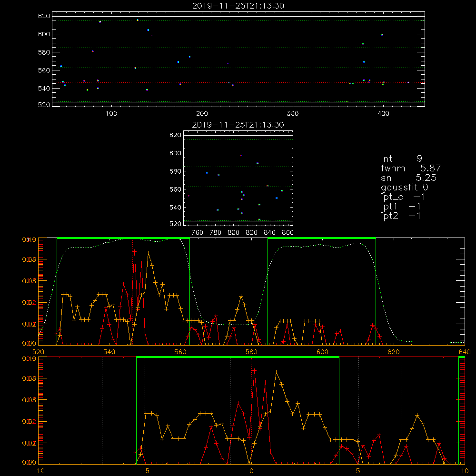Click x-axis label '100' of the wide scatter plot
Screen dimensions: 476x476
click(111, 114)
